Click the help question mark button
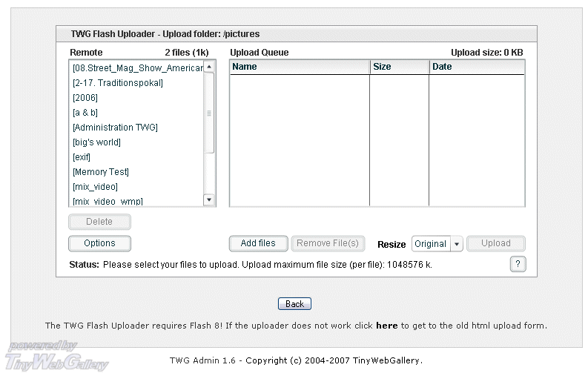This screenshot has width=588, height=376. tap(518, 264)
